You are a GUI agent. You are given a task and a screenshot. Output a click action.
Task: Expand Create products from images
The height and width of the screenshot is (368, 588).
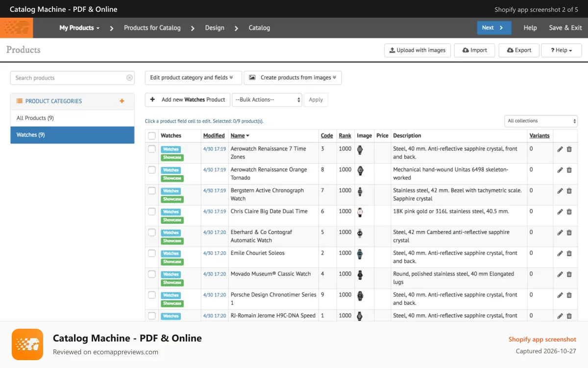293,78
